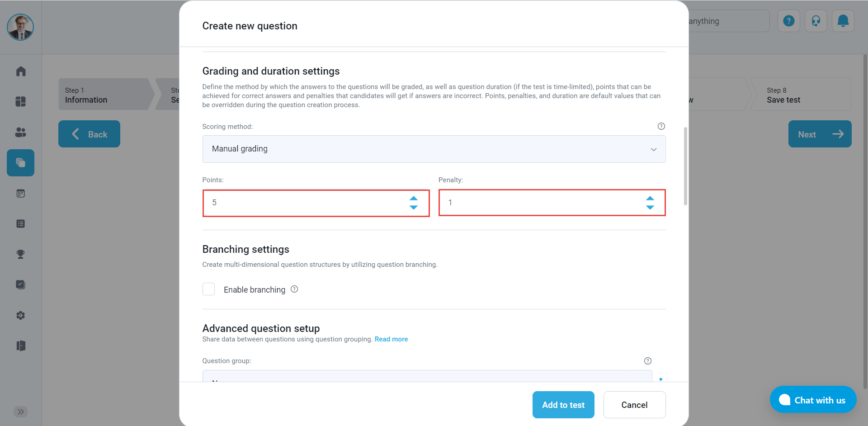The height and width of the screenshot is (426, 868).
Task: Decrease the Penalty value with down arrow
Action: [650, 207]
